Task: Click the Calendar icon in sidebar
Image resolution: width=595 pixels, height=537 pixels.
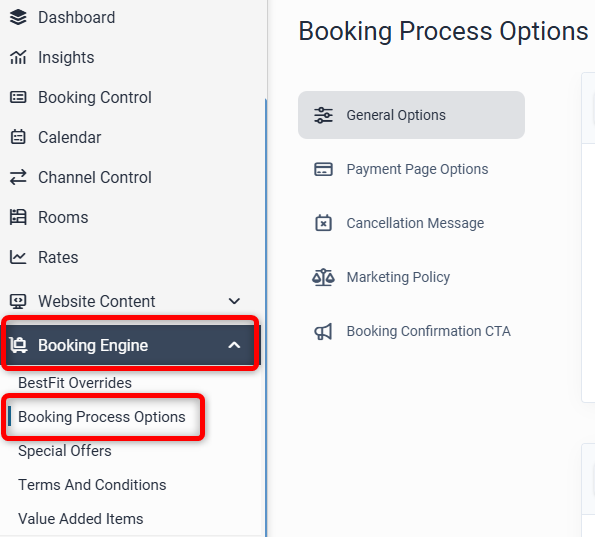Action: 18,137
